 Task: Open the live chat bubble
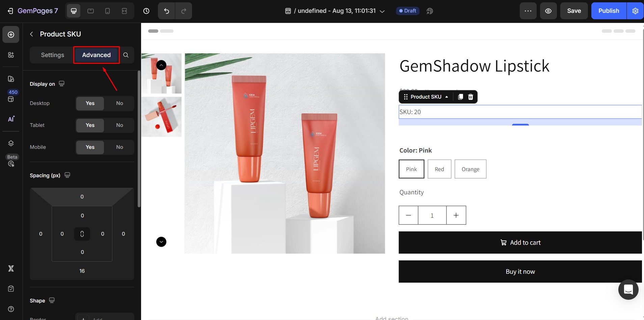(628, 289)
